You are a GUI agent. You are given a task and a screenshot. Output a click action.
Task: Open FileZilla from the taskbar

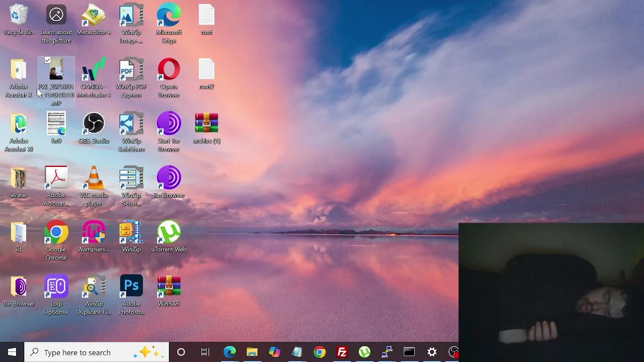(x=342, y=352)
